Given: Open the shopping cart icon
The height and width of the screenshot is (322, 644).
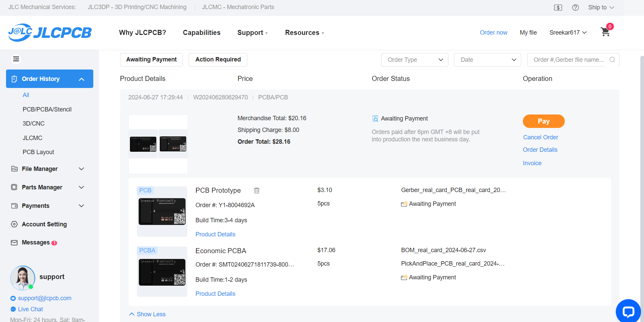Looking at the screenshot, I should point(605,32).
